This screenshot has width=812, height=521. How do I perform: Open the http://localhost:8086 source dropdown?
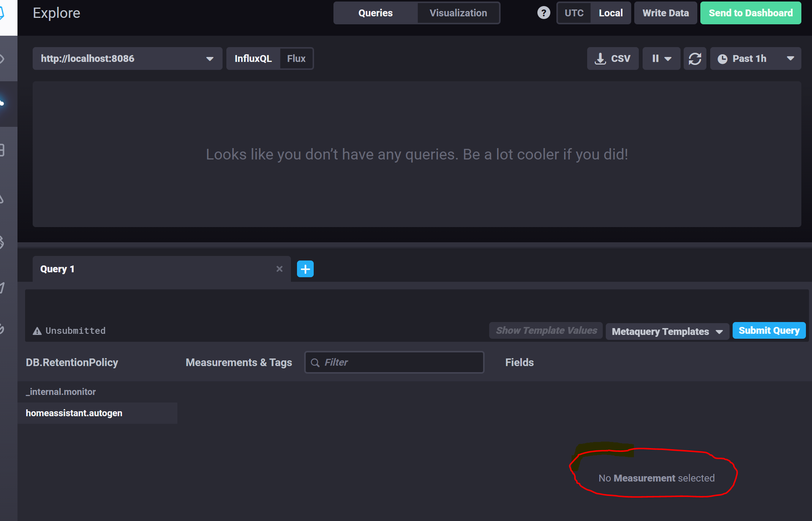(127, 58)
